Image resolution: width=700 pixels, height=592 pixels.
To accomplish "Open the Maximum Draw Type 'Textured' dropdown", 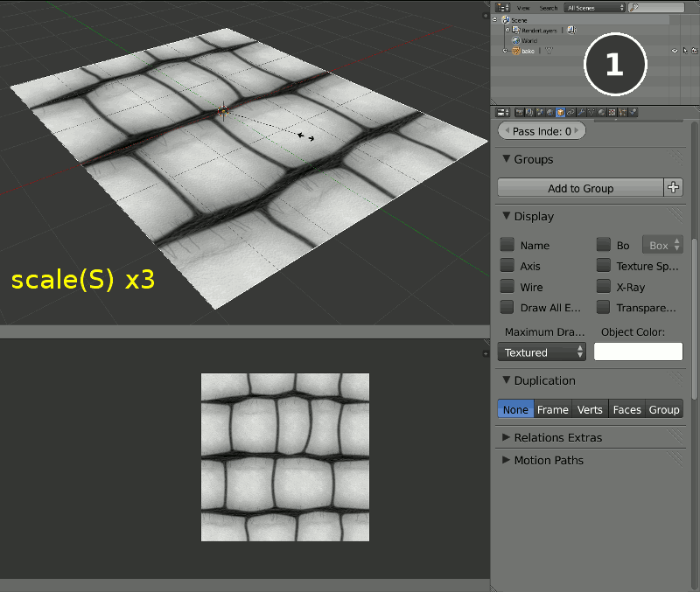I will pyautogui.click(x=542, y=352).
